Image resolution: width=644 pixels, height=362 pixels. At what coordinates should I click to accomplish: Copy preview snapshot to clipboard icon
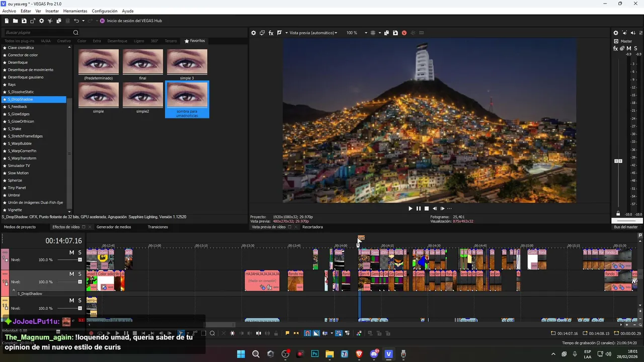[x=386, y=33]
